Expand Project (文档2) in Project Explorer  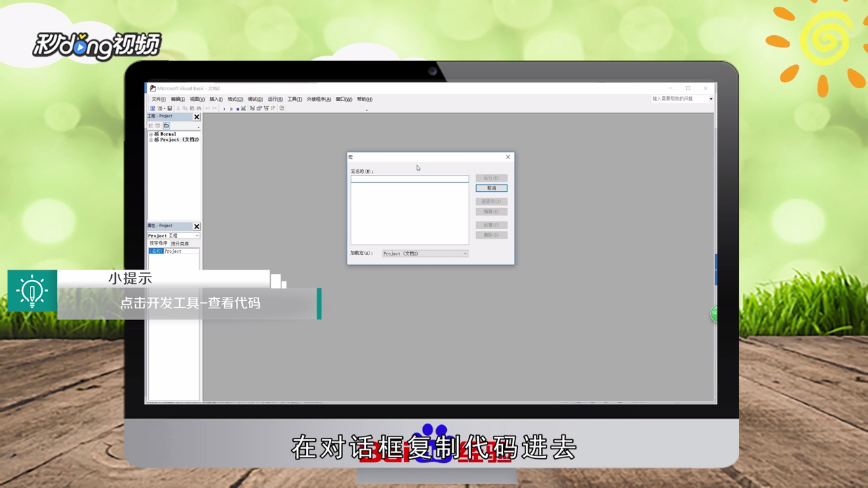pos(151,139)
